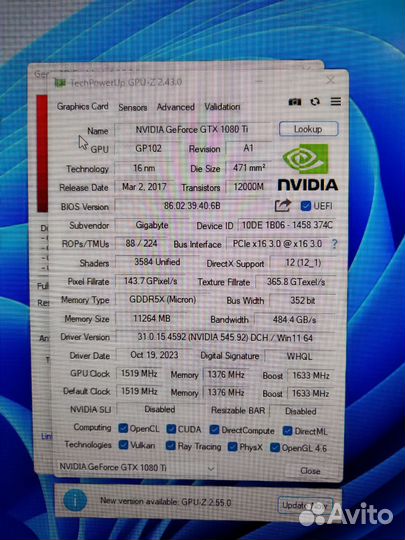The image size is (405, 540).
Task: Toggle the Ray Tracing checkbox
Action: (x=170, y=446)
